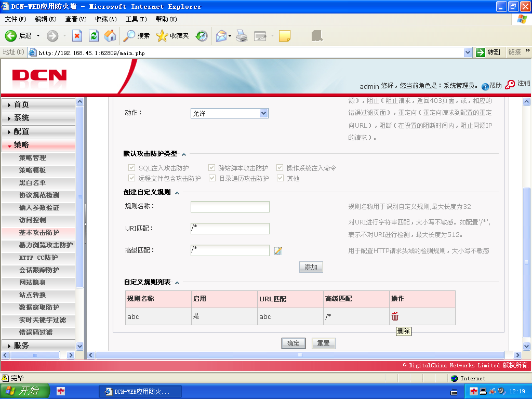Open the 工具(T) menu
The width and height of the screenshot is (532, 399).
(x=136, y=19)
